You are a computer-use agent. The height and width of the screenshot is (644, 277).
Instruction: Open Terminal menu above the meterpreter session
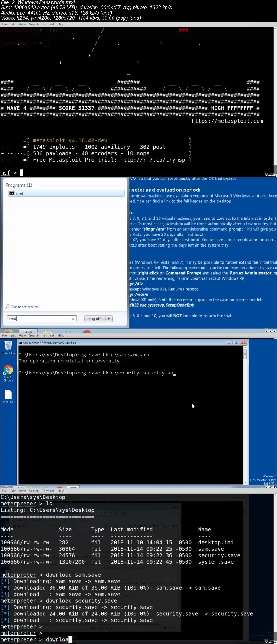(48, 491)
